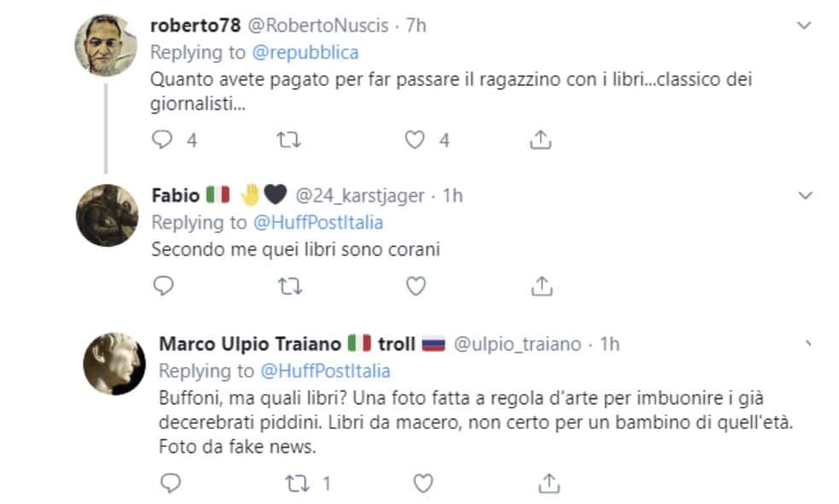Reply to Marco Ulpio Traiano's tweet
The height and width of the screenshot is (504, 839).
171,484
